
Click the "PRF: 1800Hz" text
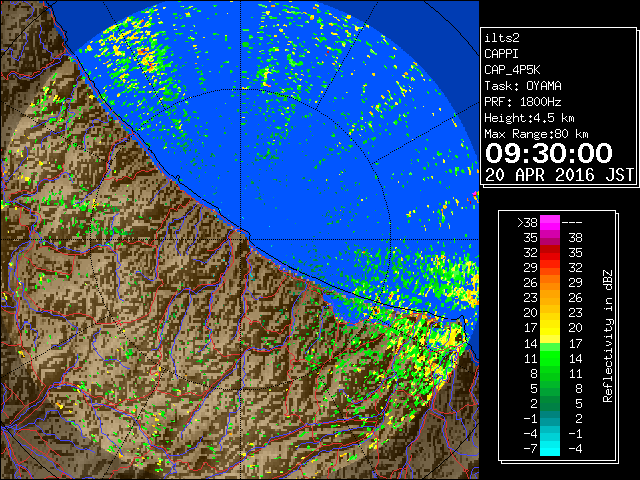523,102
